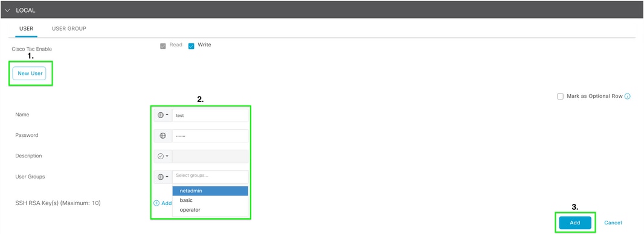644x234 pixels.
Task: Toggle the Read checkbox
Action: pyautogui.click(x=163, y=46)
